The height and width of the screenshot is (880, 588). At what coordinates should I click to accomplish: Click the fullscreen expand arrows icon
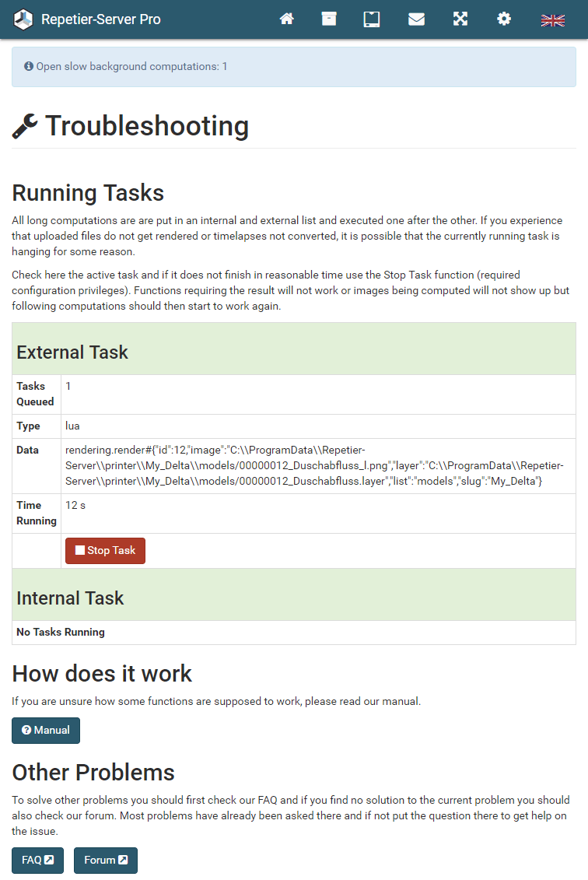click(460, 19)
